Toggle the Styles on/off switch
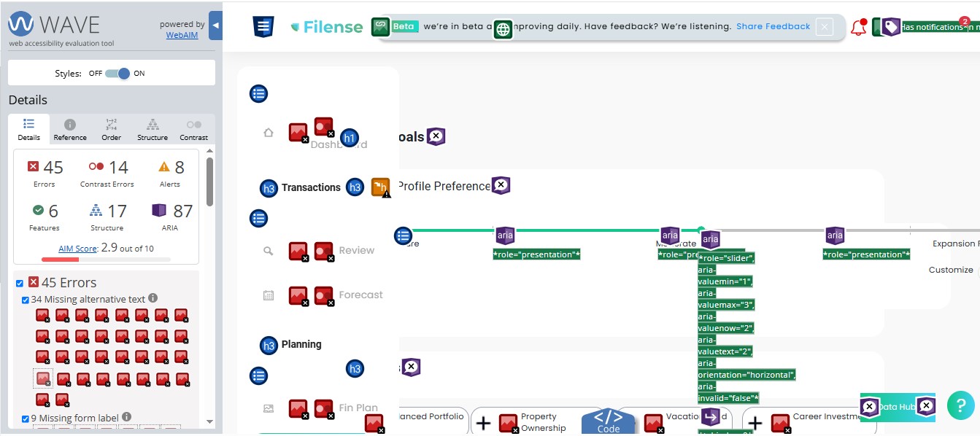The width and height of the screenshot is (980, 436). [117, 73]
